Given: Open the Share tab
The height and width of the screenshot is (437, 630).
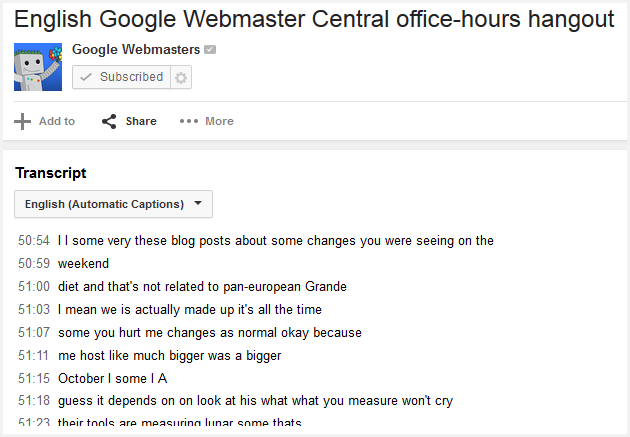Looking at the screenshot, I should click(141, 121).
